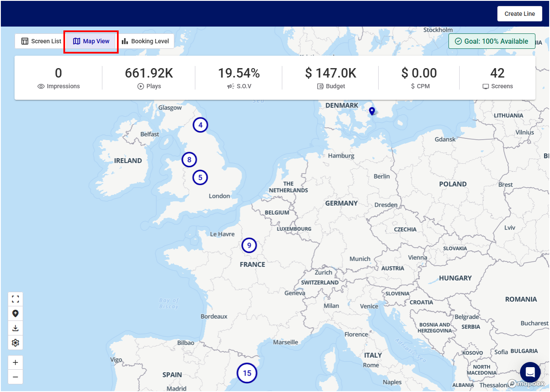Click the Goal: 100% Available badge
The width and height of the screenshot is (550, 392).
pyautogui.click(x=491, y=42)
